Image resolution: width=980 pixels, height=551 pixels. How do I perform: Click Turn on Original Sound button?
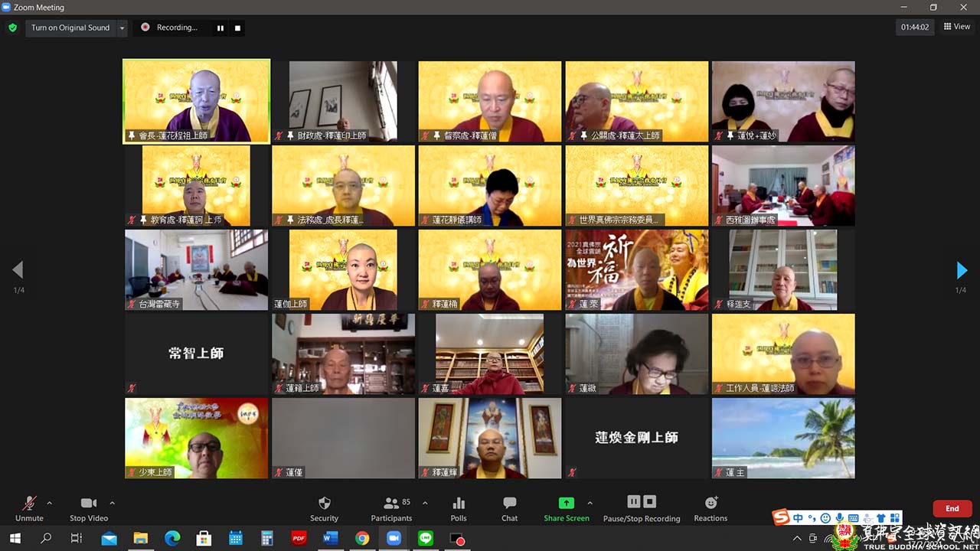[70, 28]
